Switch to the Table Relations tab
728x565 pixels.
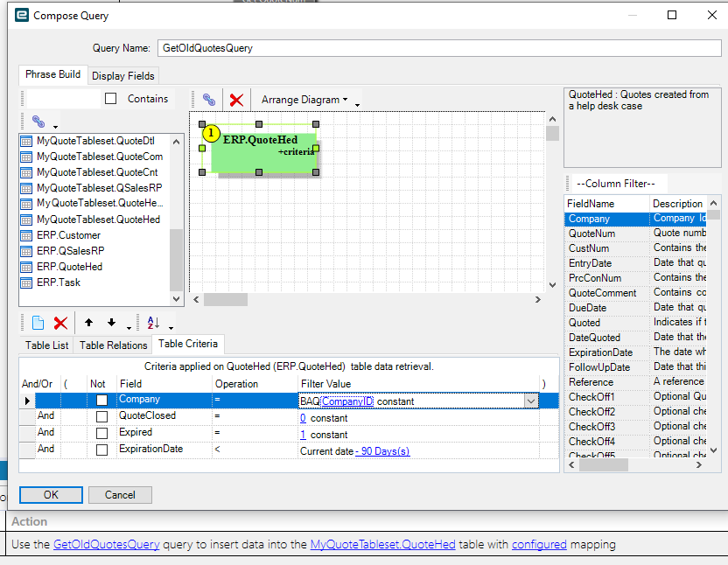[113, 345]
